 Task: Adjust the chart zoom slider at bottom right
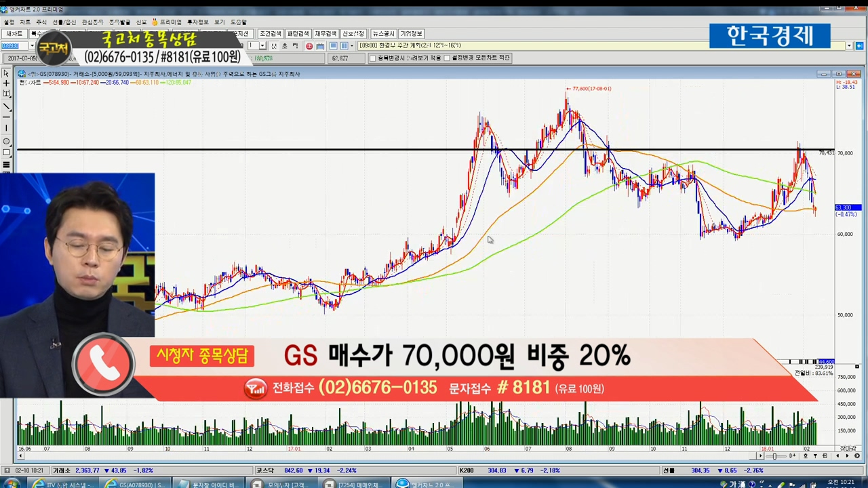pos(774,456)
